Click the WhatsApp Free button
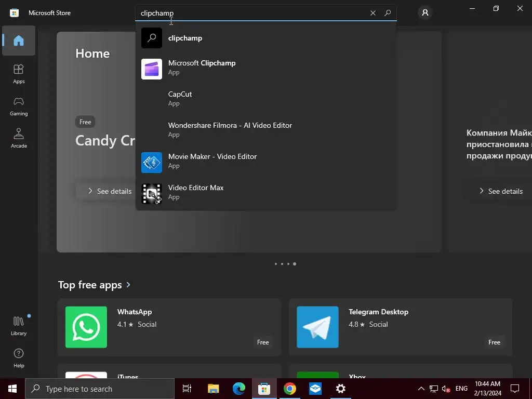 point(263,342)
